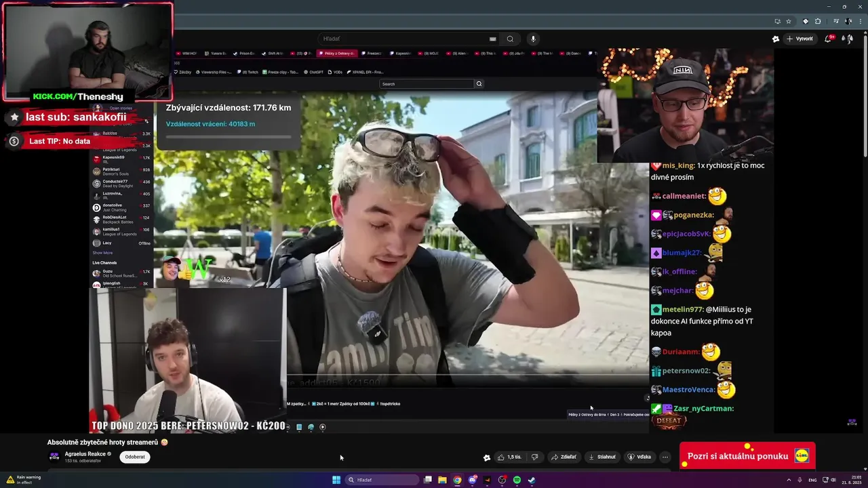This screenshot has height=488, width=868.
Task: Seek on the inner video progress bar
Action: (468, 374)
